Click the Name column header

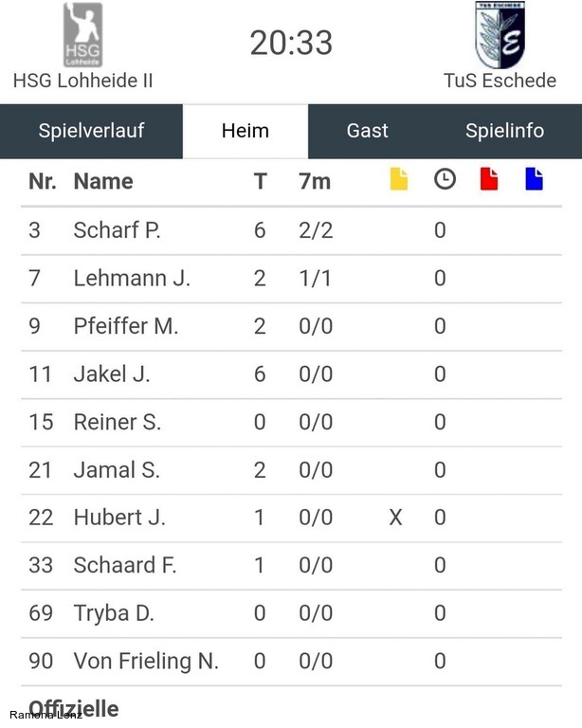click(x=103, y=181)
